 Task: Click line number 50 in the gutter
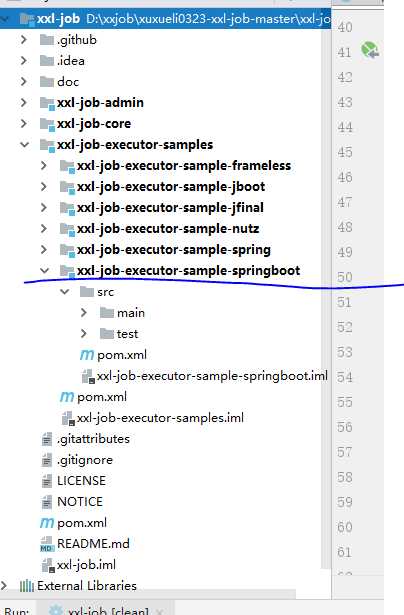click(344, 277)
